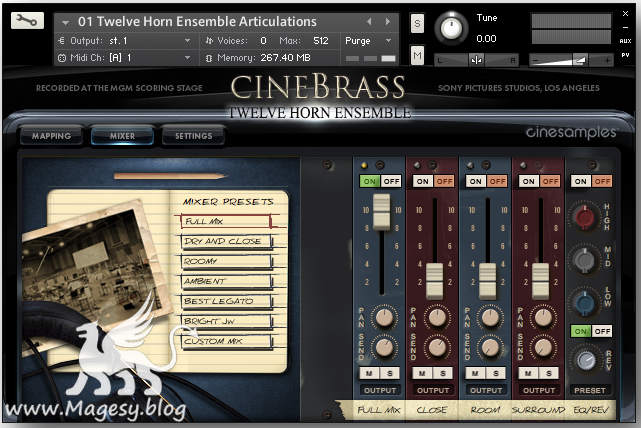Solo the Room channel
The height and width of the screenshot is (428, 641).
[x=495, y=373]
